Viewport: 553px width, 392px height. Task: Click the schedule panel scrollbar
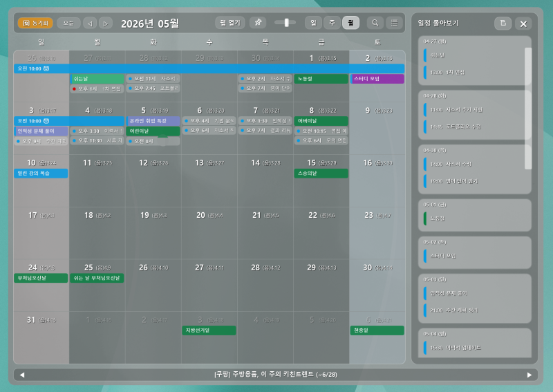pyautogui.click(x=528, y=109)
